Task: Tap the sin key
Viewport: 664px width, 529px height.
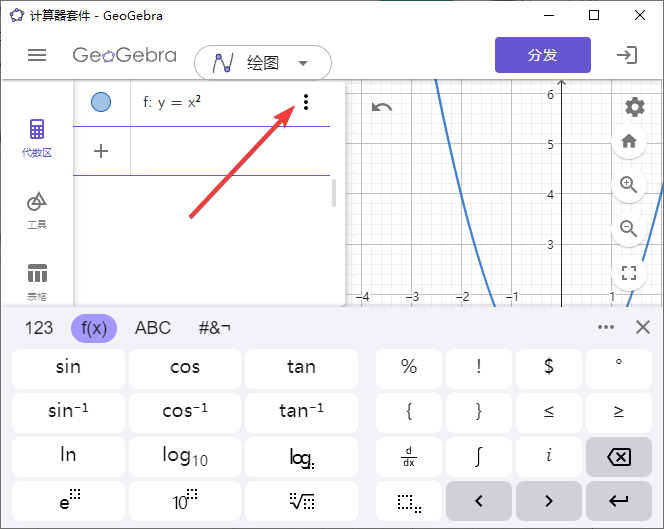Action: pyautogui.click(x=68, y=368)
